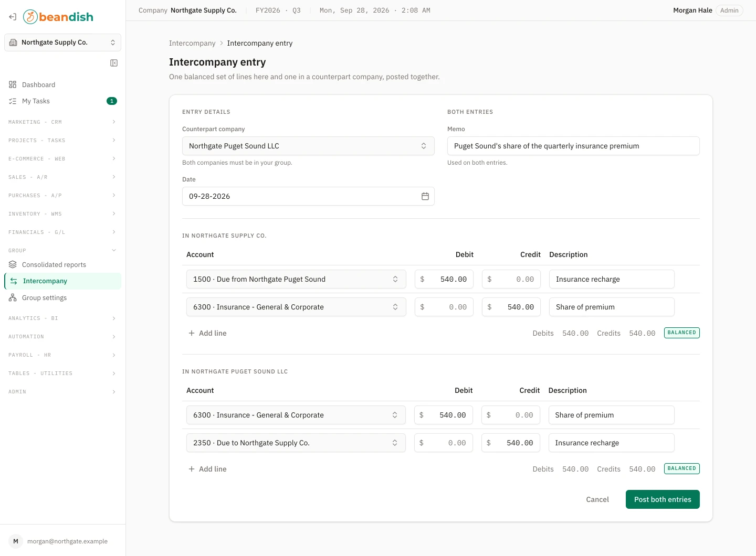This screenshot has width=756, height=556.
Task: Open the Counterpart company dropdown
Action: click(x=308, y=146)
